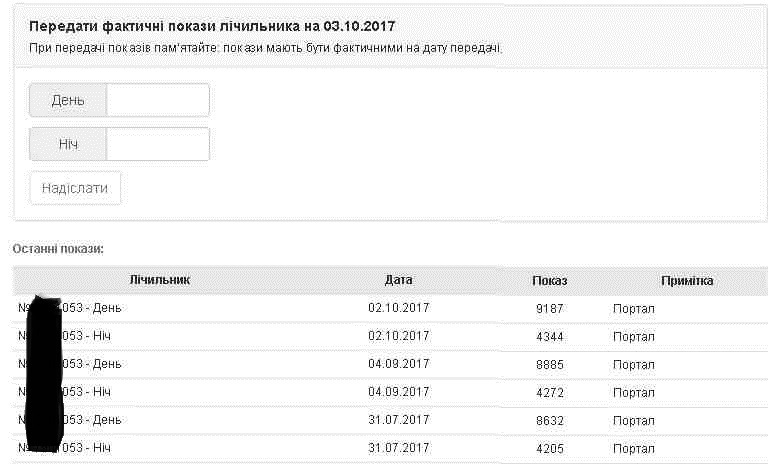Select the reading value 4205
The height and width of the screenshot is (473, 775).
pos(550,449)
